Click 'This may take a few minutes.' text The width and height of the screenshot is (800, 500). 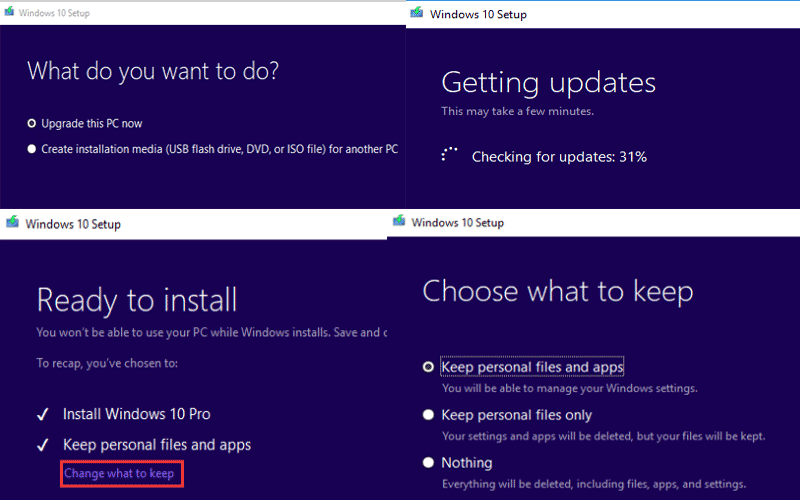click(x=517, y=111)
